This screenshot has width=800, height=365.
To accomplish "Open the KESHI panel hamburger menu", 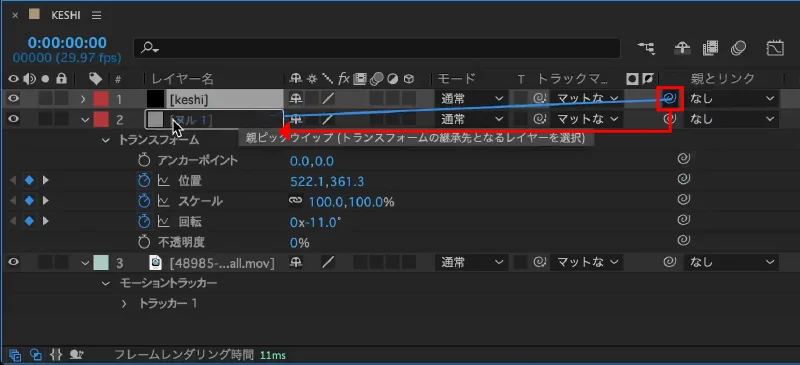I will 96,15.
